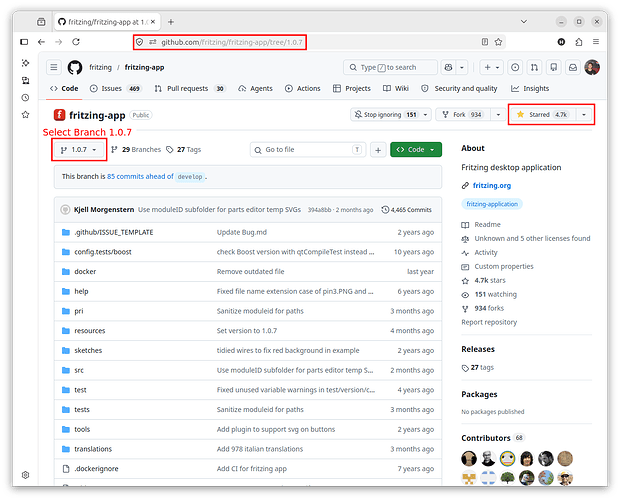Screen dimensions: 620x500
Task: Open the Contributors section heading
Action: [x=486, y=438]
